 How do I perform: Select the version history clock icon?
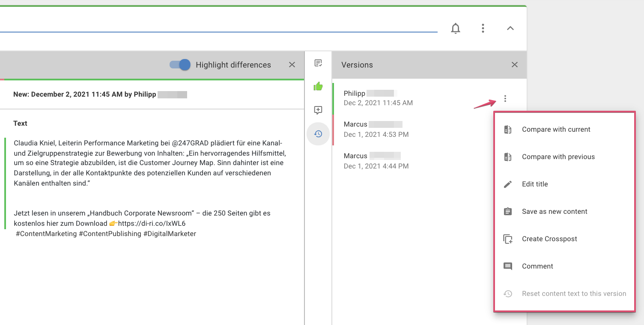click(x=318, y=133)
